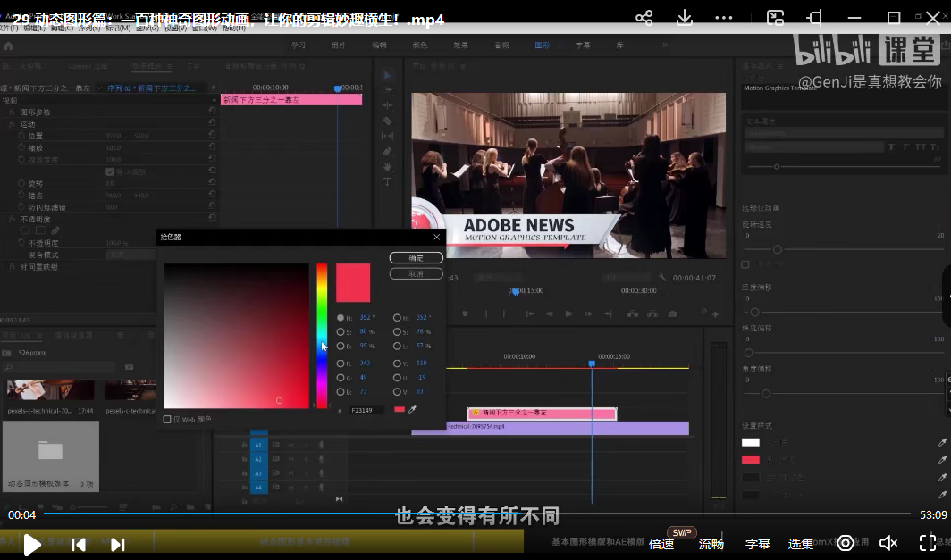
Task: Expand workspace overflow double-chevron
Action: pyautogui.click(x=665, y=45)
